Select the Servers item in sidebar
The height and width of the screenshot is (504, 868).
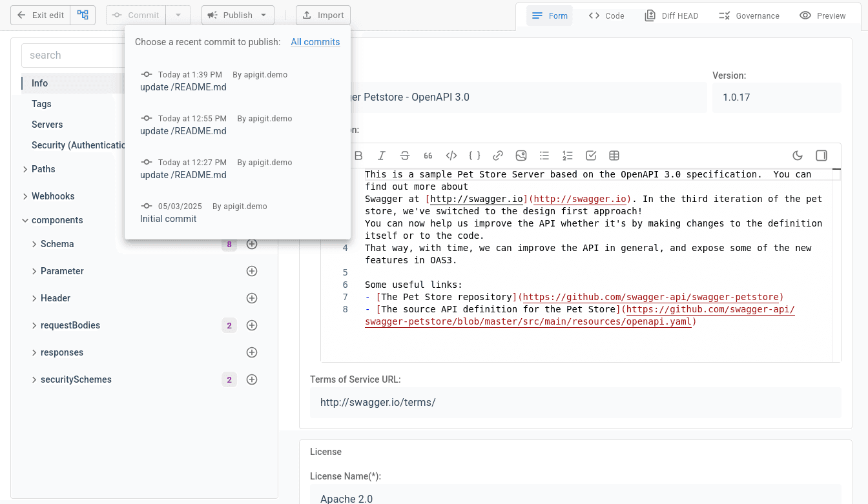click(47, 125)
